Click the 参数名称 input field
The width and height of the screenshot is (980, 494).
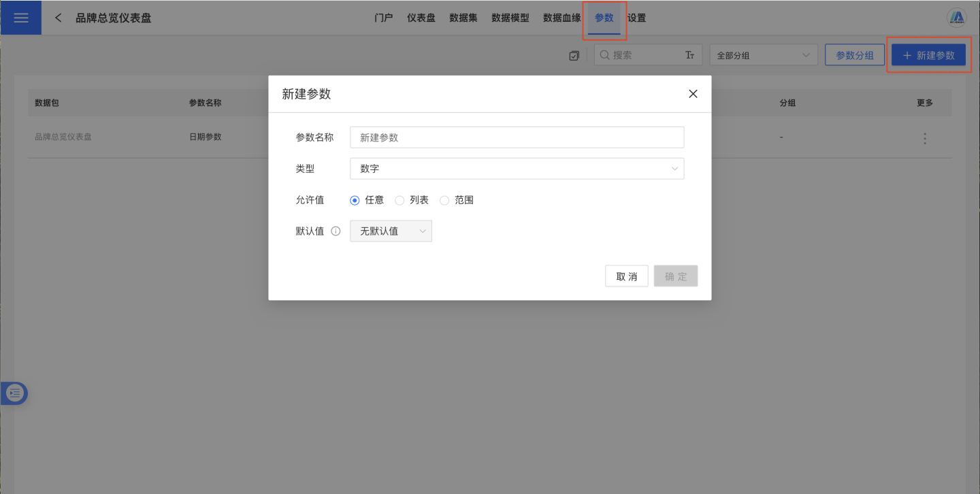(x=517, y=137)
